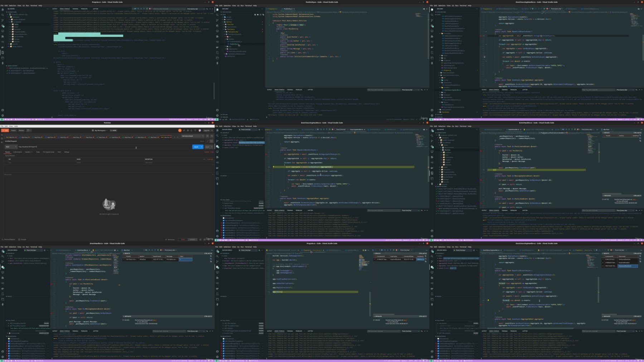Click Continue in the Program.cs SQL Server window's debug toolbar
This screenshot has width=644, height=362.
tap(135, 9)
